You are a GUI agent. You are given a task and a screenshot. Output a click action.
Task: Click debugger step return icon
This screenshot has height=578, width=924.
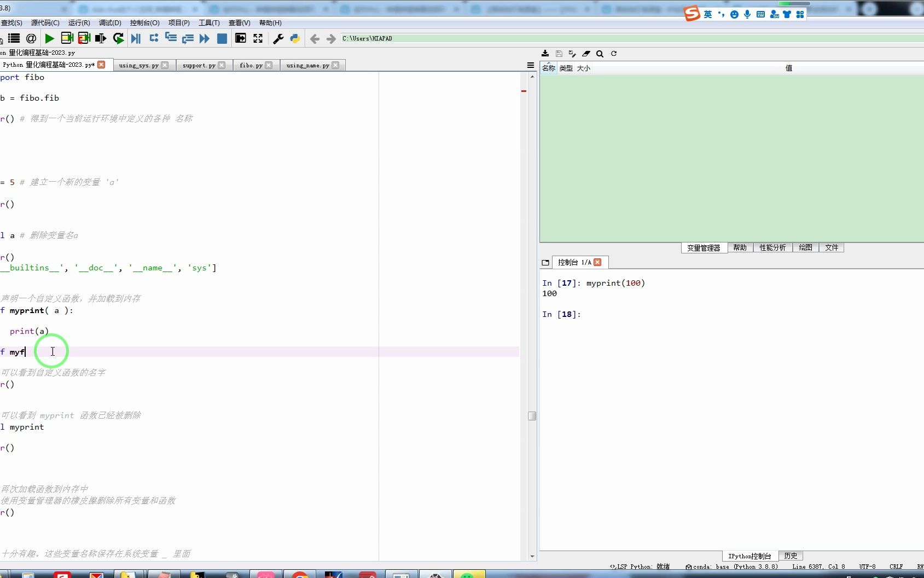pyautogui.click(x=188, y=38)
